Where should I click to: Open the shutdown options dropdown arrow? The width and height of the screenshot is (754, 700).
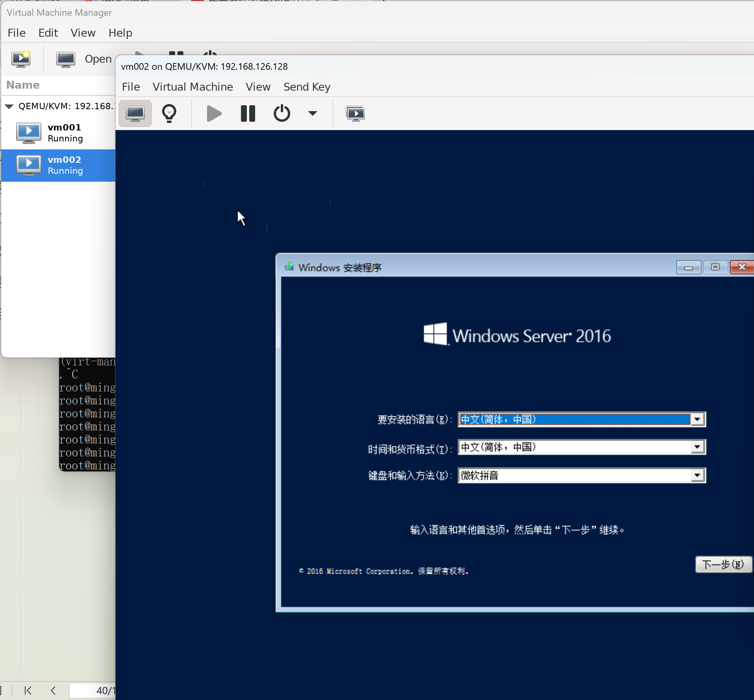312,114
